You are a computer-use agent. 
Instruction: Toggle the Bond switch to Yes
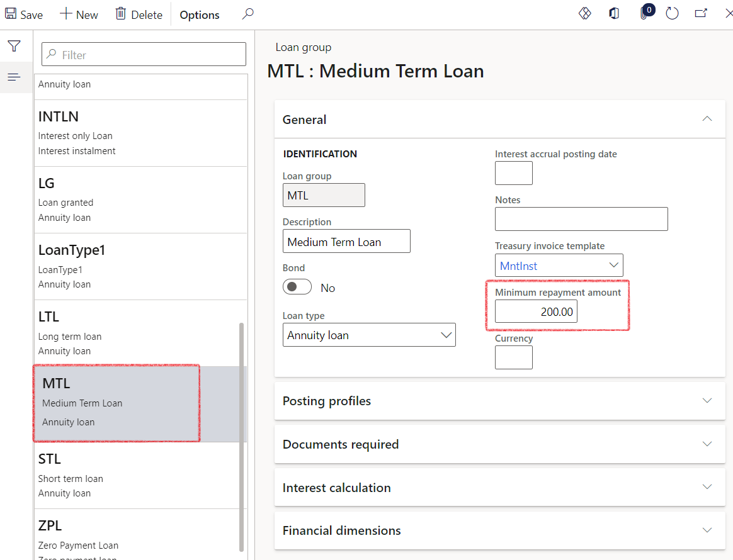click(297, 287)
